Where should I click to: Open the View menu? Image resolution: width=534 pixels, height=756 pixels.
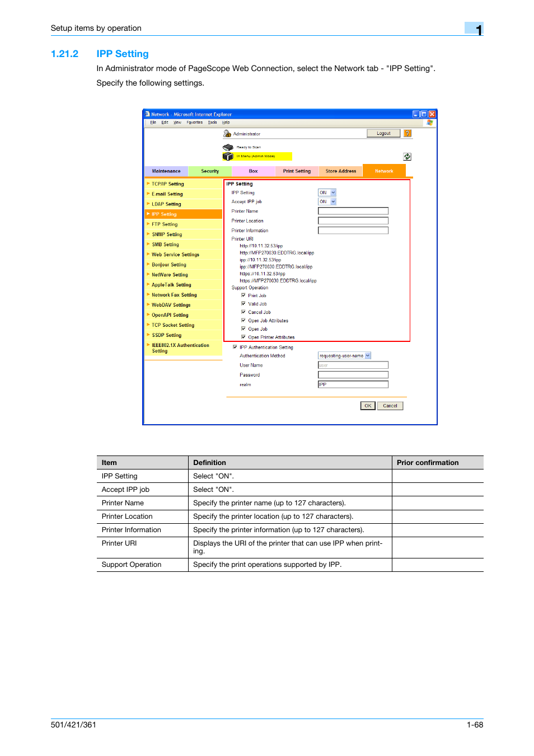[x=177, y=122]
